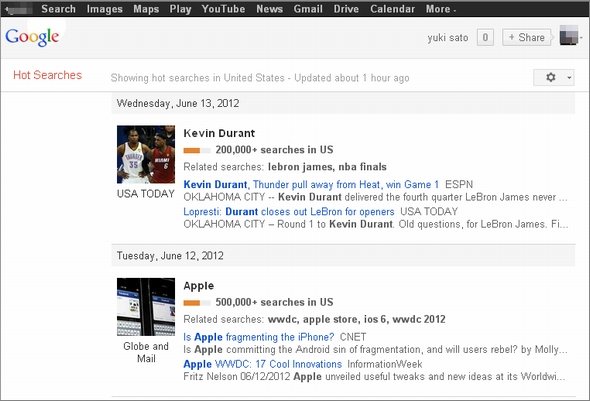
Task: Click the + Share button
Action: [527, 37]
